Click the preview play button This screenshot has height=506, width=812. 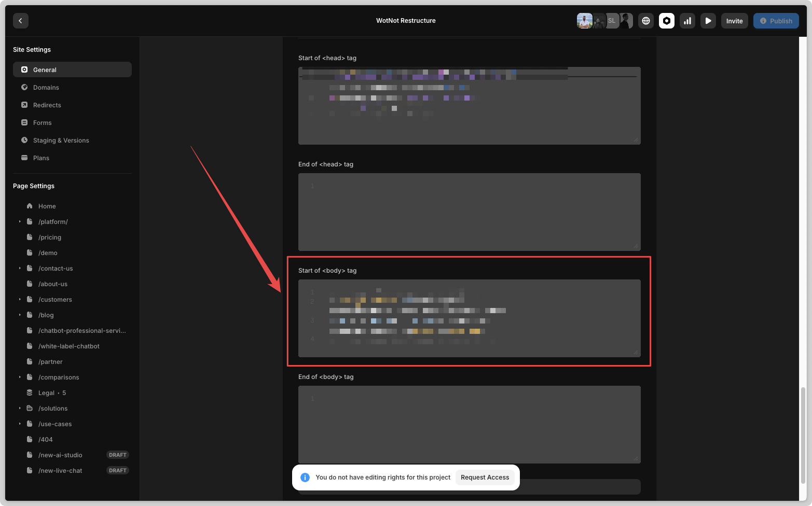point(708,21)
